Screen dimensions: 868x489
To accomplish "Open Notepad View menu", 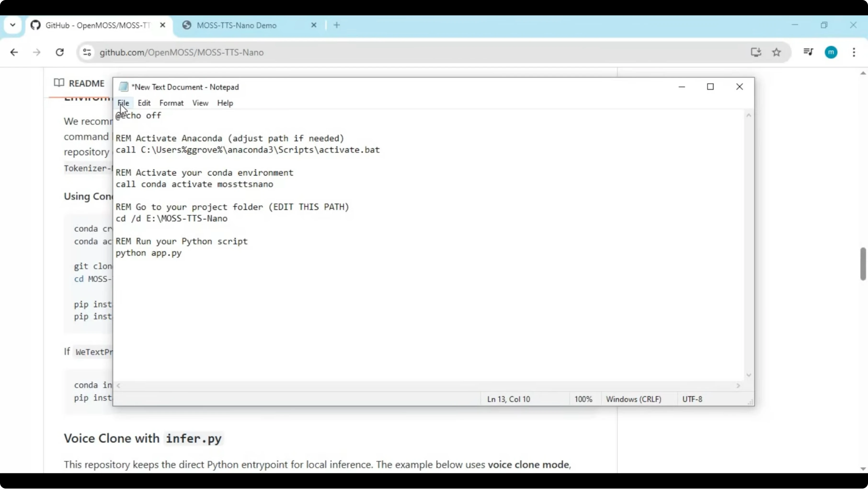I will pyautogui.click(x=200, y=103).
